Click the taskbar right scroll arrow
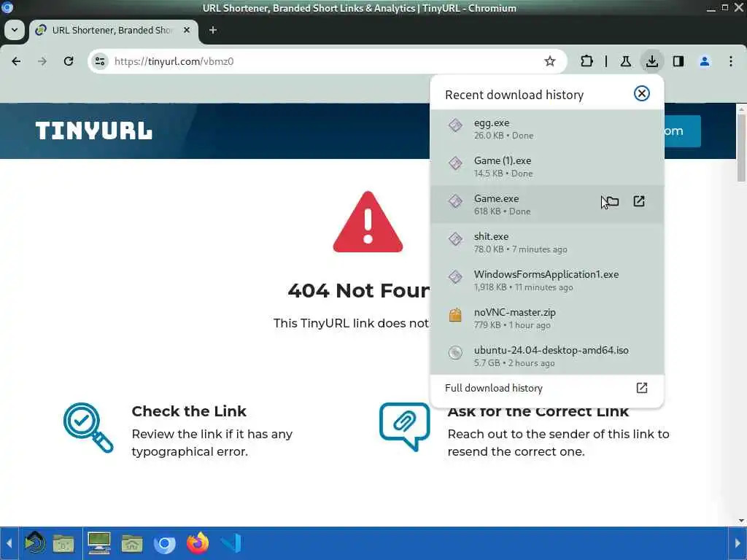 point(738,543)
